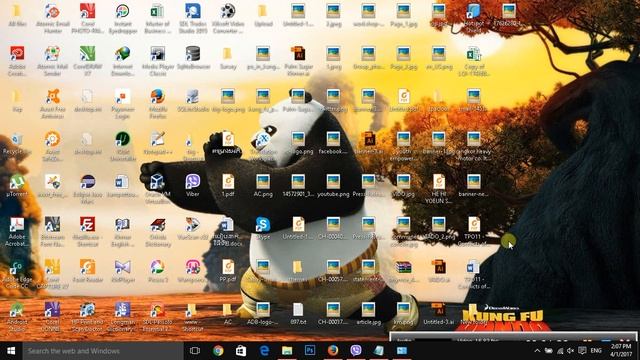This screenshot has width=640, height=360.
Task: Open File Explorer from the taskbar
Action: (x=287, y=351)
